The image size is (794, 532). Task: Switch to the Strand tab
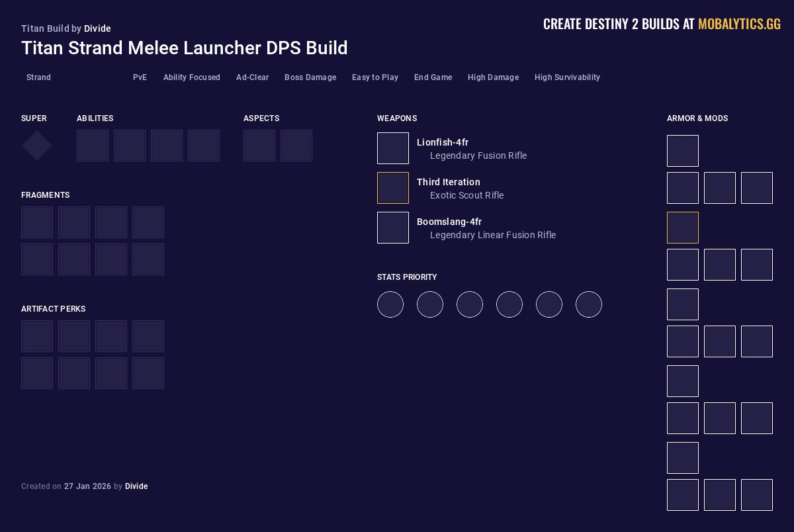tap(38, 77)
